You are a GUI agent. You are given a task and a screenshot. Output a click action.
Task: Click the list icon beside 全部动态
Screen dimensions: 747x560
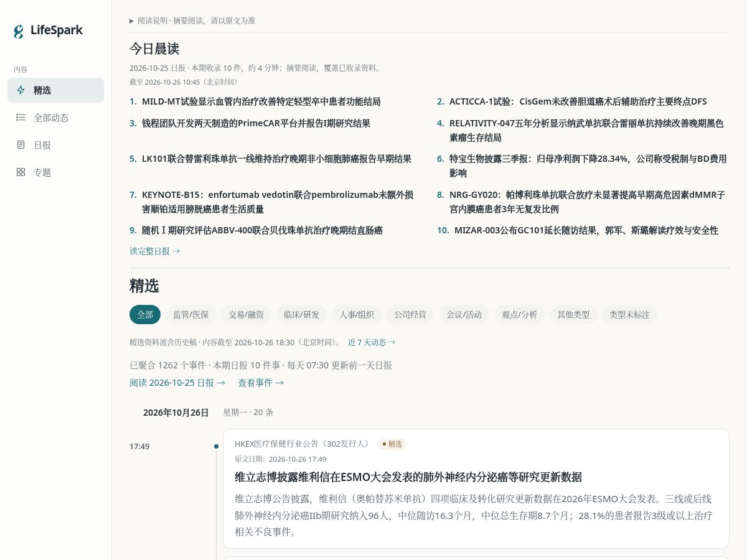[21, 118]
